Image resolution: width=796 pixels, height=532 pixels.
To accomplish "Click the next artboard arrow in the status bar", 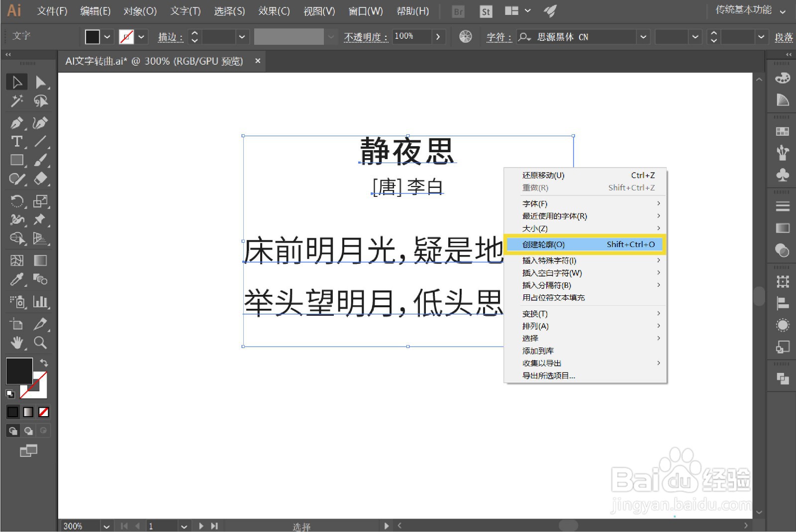I will [x=201, y=526].
